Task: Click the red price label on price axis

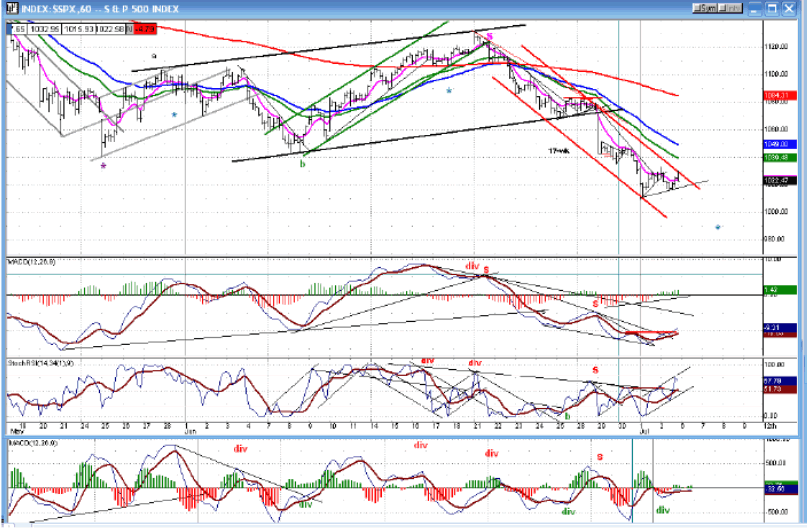Action: point(780,96)
